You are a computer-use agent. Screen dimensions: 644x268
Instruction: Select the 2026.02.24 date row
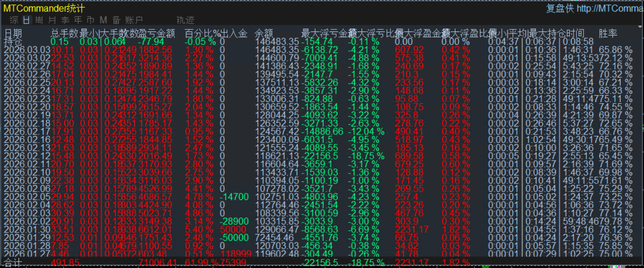click(x=27, y=90)
